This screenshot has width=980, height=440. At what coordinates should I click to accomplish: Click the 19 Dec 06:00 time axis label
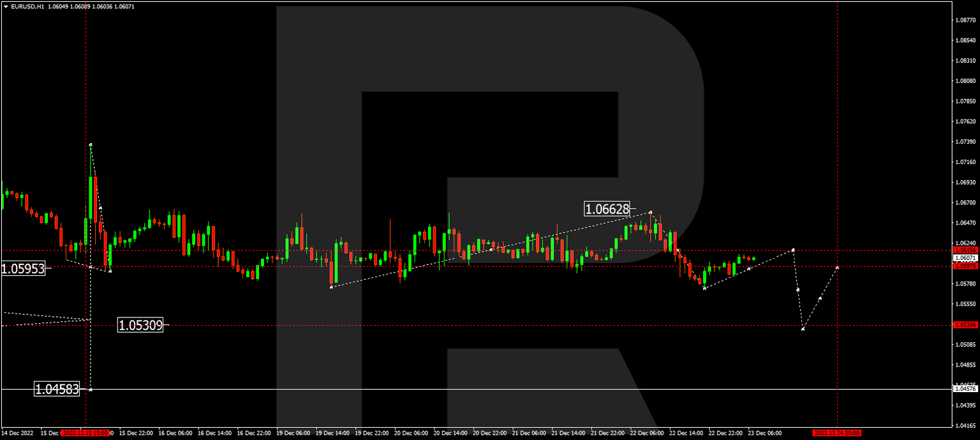tap(293, 433)
